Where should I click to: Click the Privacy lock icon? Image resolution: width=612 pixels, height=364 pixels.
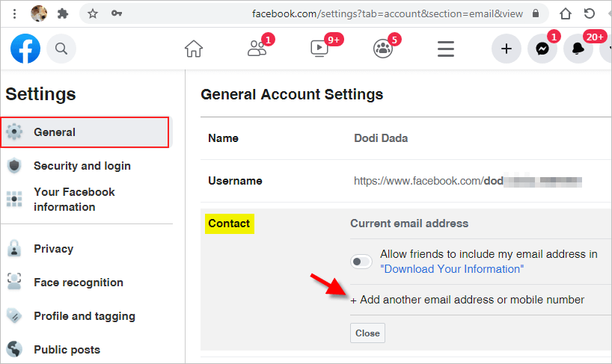[x=14, y=249]
